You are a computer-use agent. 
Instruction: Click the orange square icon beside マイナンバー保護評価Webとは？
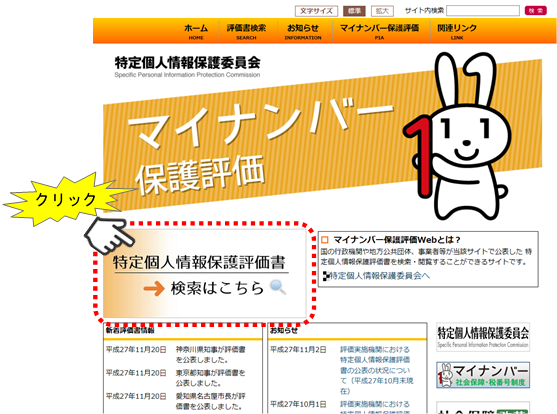click(324, 240)
